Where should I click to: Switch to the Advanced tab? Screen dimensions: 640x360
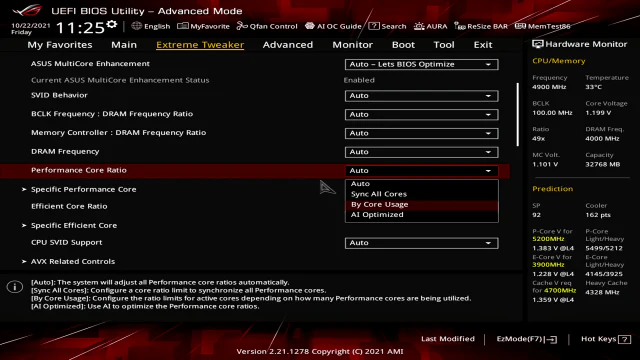pyautogui.click(x=288, y=44)
